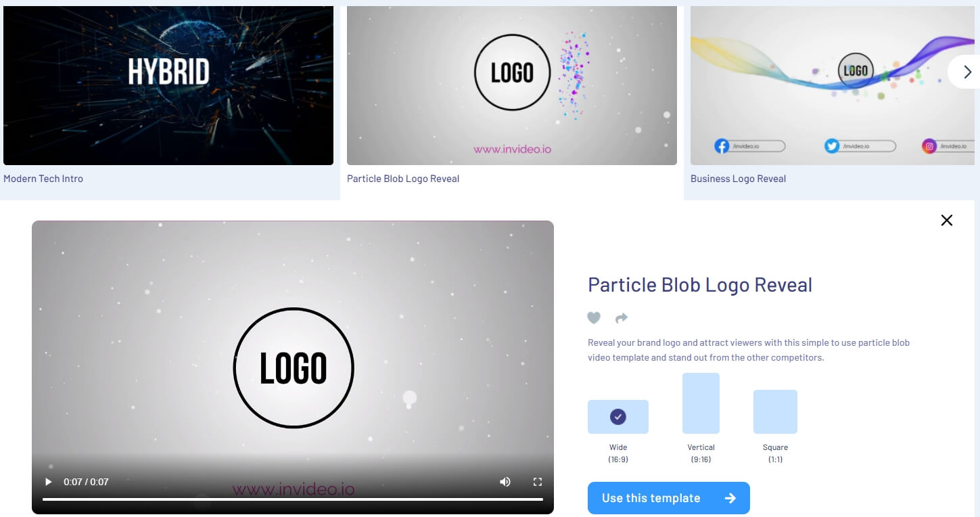Click the arrow on Use this template
This screenshot has width=980, height=517.
click(x=730, y=498)
